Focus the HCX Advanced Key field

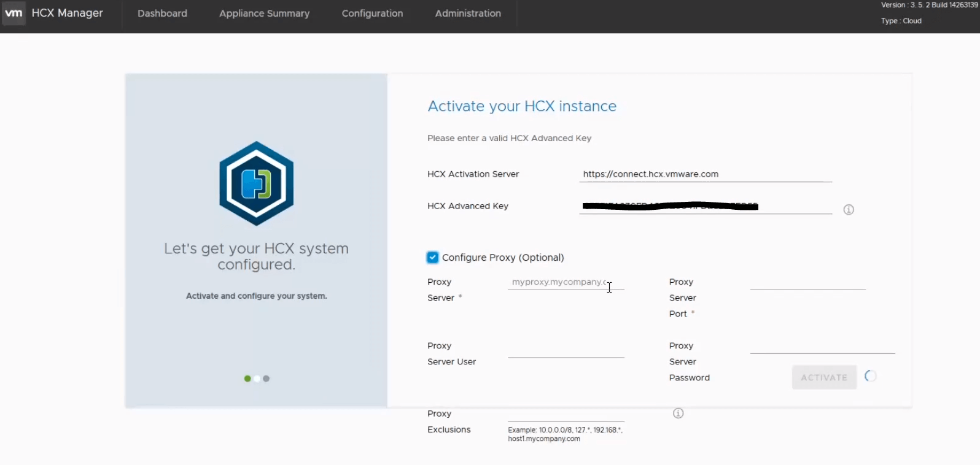click(705, 206)
